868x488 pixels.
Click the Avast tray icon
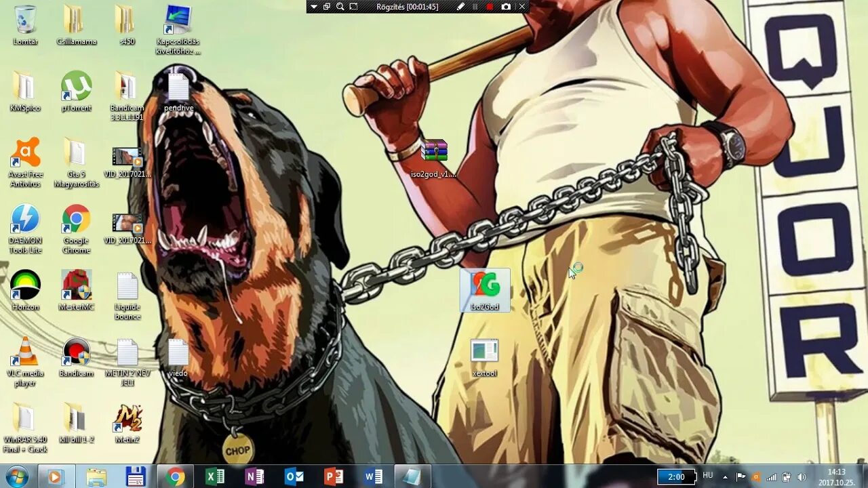[x=756, y=476]
